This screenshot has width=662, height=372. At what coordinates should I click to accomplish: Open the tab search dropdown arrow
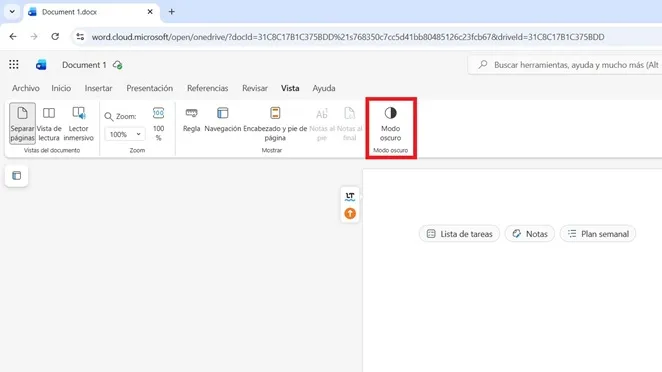point(12,12)
